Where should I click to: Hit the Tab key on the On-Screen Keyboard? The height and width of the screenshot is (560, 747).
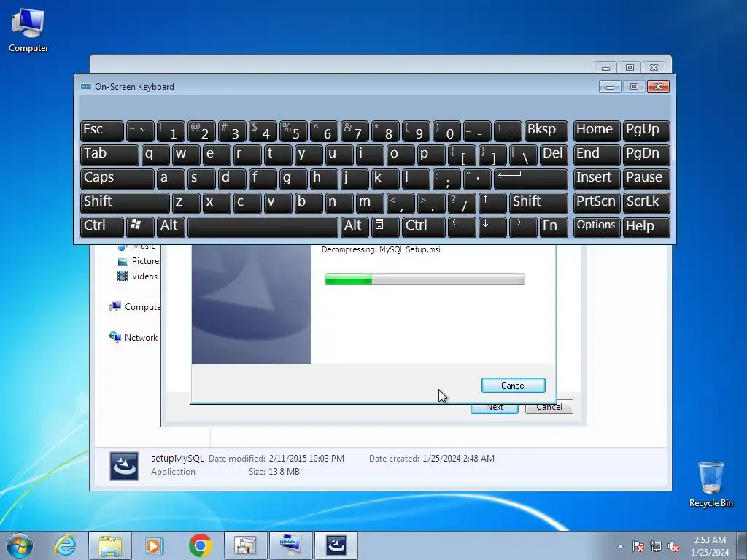click(109, 155)
